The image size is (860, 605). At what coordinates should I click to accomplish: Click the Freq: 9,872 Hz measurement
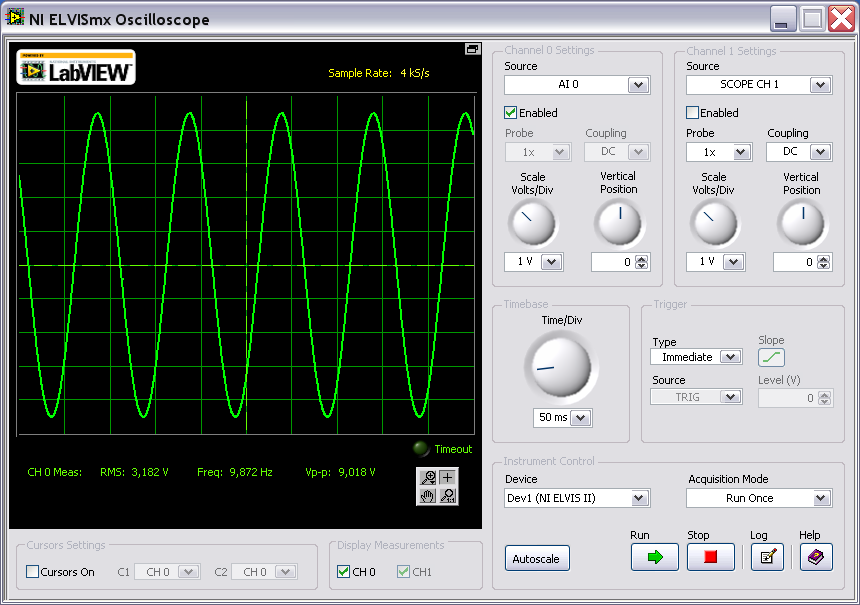tap(235, 472)
